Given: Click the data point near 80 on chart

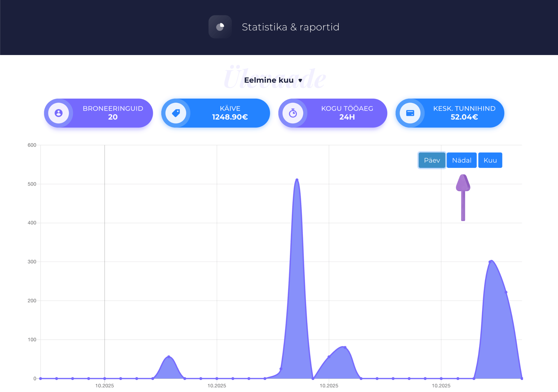Looking at the screenshot, I should click(345, 347).
